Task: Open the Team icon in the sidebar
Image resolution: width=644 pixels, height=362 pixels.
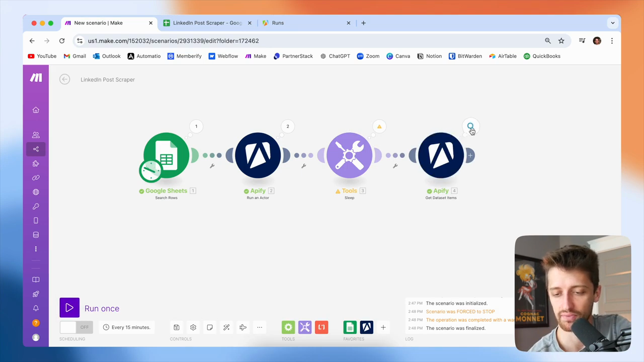Action: click(x=36, y=135)
